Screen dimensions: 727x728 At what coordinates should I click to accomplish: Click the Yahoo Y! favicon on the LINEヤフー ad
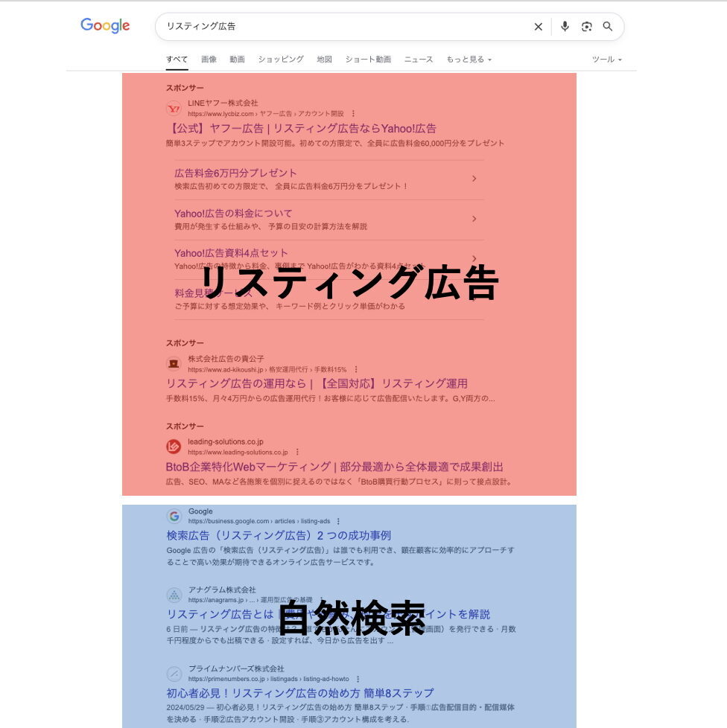[174, 109]
